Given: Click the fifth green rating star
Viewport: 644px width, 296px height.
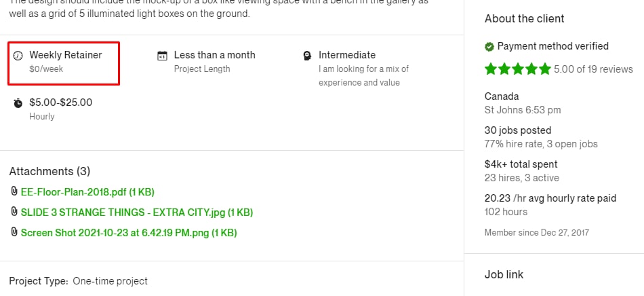Looking at the screenshot, I should click(544, 69).
